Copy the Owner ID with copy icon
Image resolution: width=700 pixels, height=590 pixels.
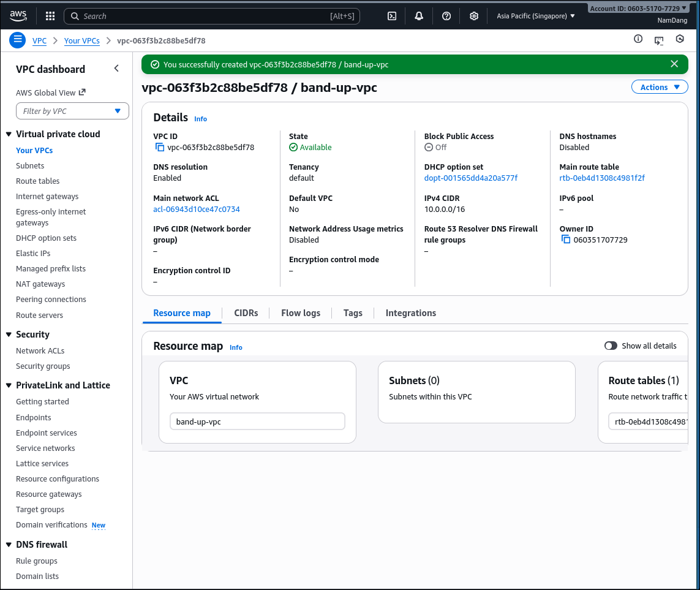click(x=566, y=240)
